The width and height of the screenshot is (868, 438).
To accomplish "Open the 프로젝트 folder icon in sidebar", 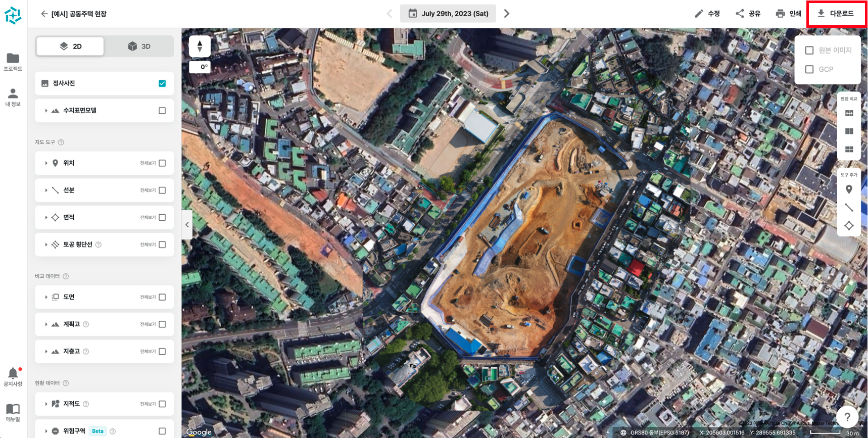I will pyautogui.click(x=13, y=59).
